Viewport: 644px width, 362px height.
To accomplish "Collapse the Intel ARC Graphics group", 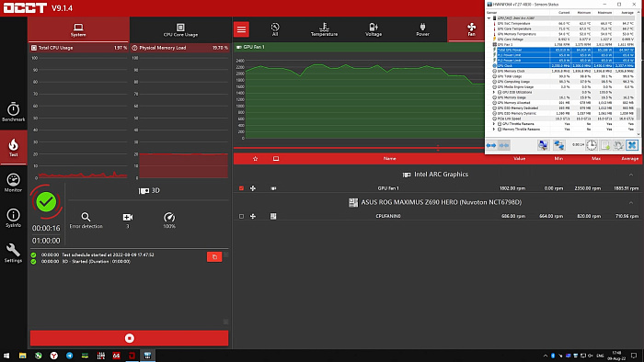I will [x=631, y=175].
